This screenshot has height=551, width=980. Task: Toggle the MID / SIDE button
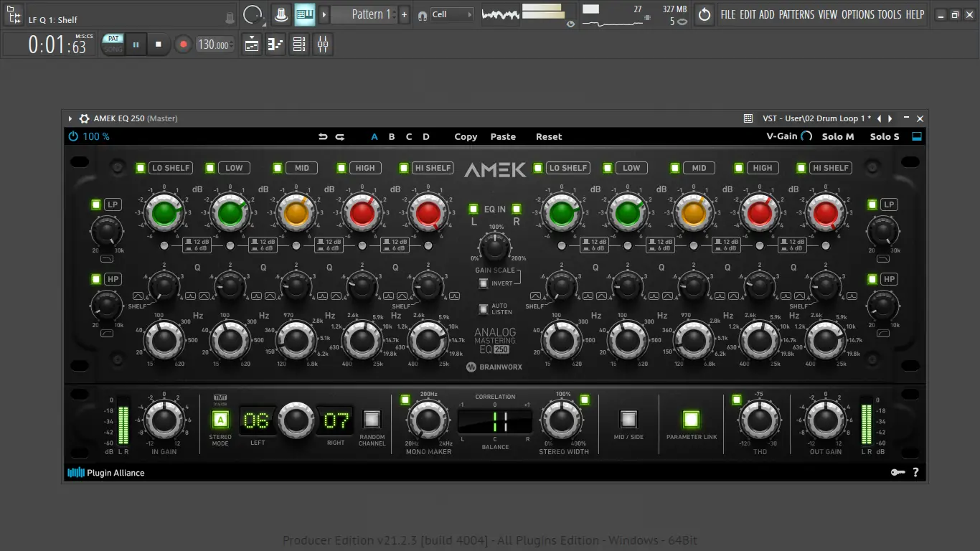tap(628, 419)
